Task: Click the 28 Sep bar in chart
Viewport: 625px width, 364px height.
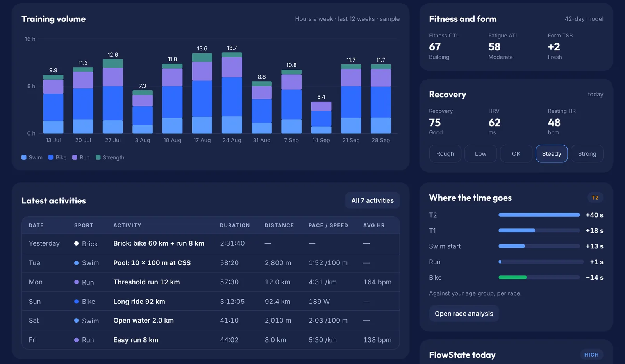Action: pos(381,99)
